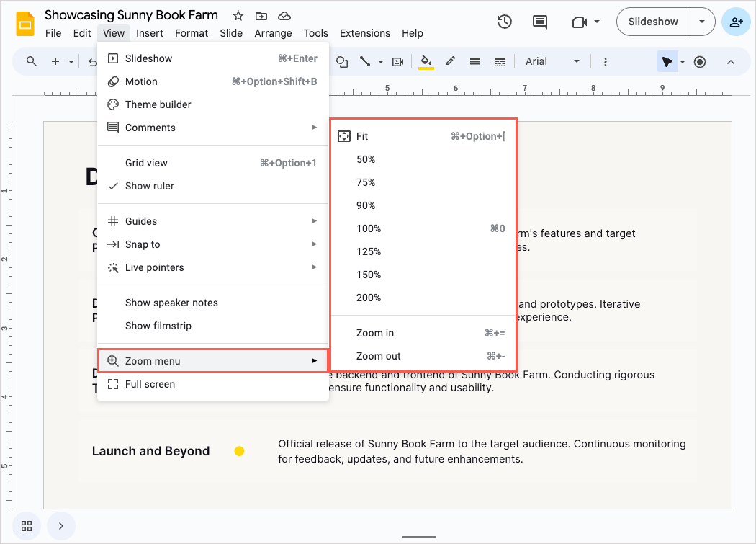
Task: Select Show filmstrip
Action: point(213,326)
